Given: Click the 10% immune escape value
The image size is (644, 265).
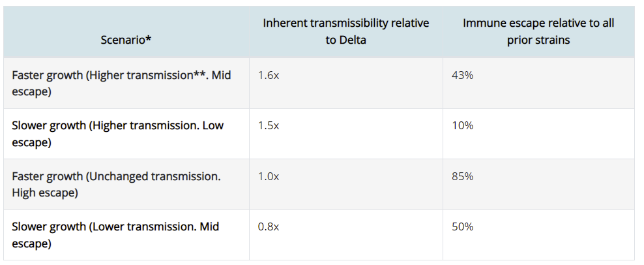Looking at the screenshot, I should tap(462, 125).
